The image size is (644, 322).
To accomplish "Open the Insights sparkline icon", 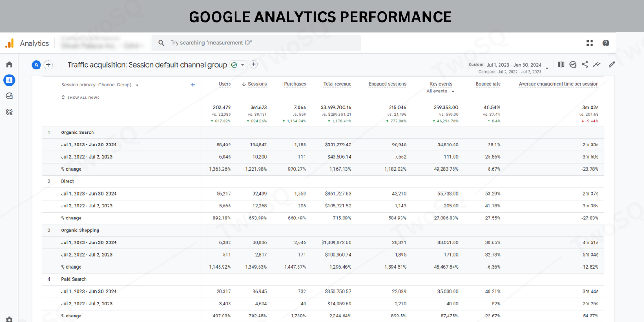I will 597,64.
